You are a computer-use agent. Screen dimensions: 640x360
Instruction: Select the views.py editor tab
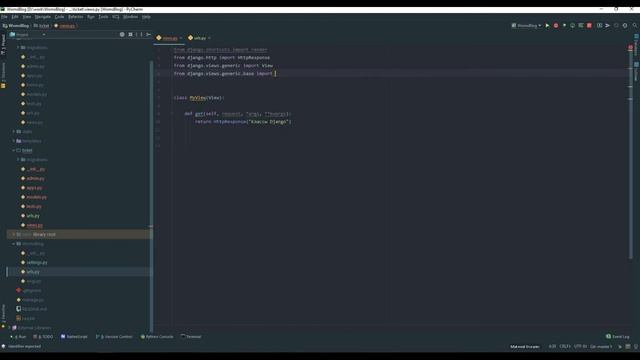169,38
